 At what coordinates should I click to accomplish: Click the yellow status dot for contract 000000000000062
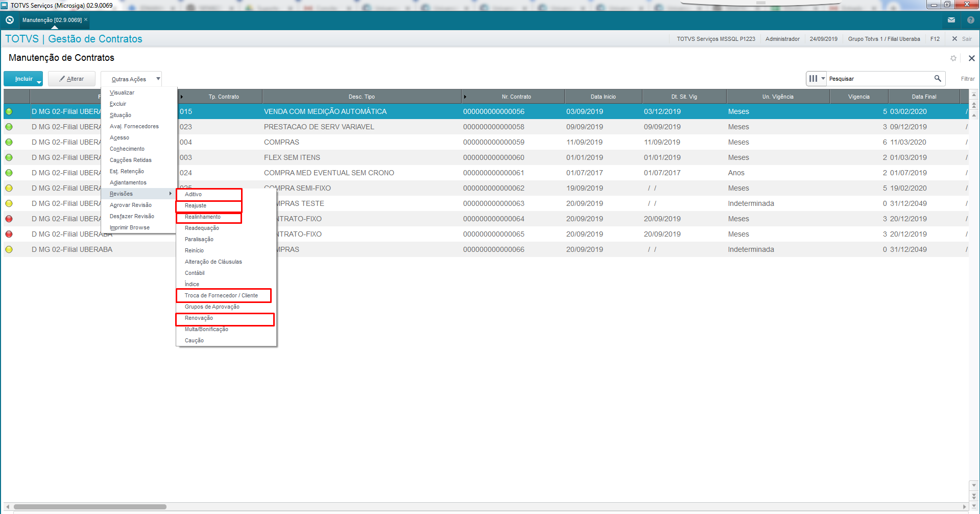coord(9,188)
